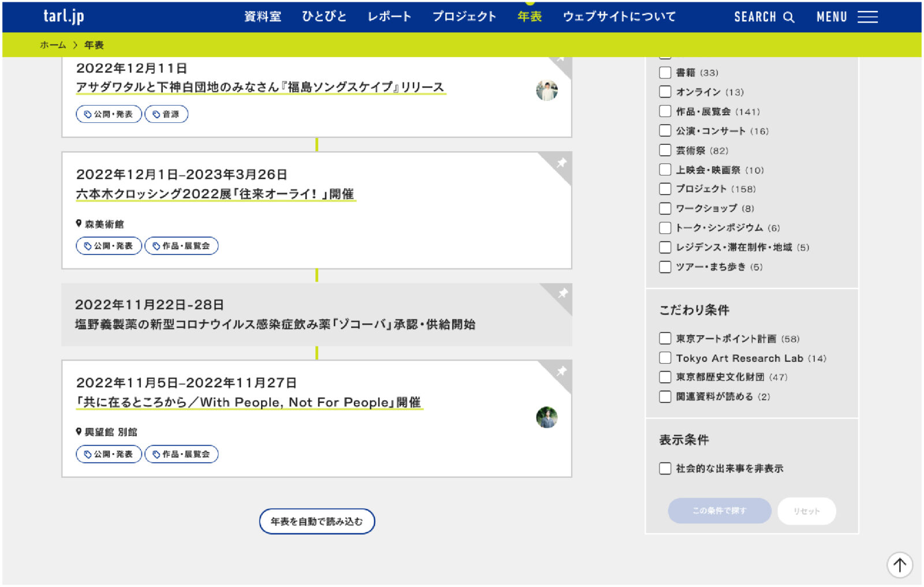Open the hamburger MENU icon
This screenshot has width=924, height=587.
867,17
